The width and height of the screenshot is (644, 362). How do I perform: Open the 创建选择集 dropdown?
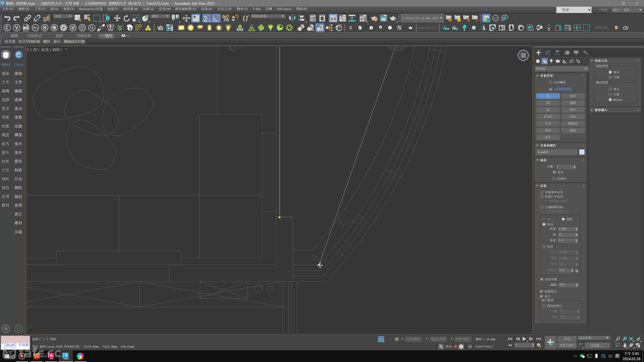(x=268, y=16)
